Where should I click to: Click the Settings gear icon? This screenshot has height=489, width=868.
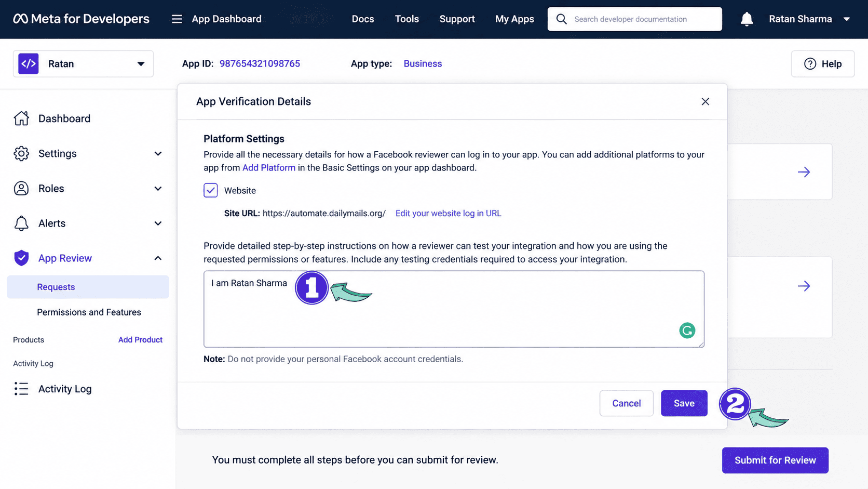point(21,153)
